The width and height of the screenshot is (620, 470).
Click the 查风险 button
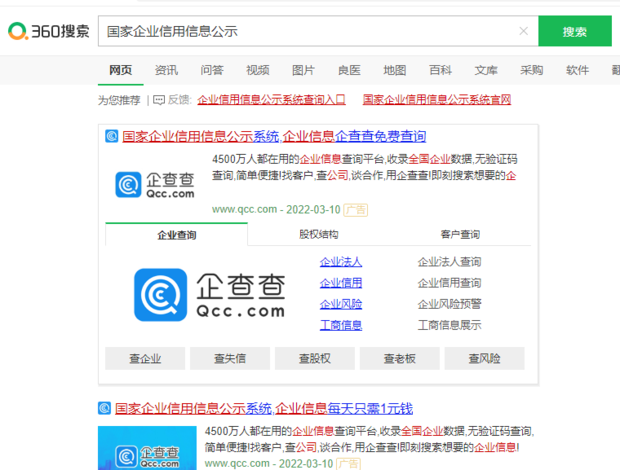click(x=484, y=359)
